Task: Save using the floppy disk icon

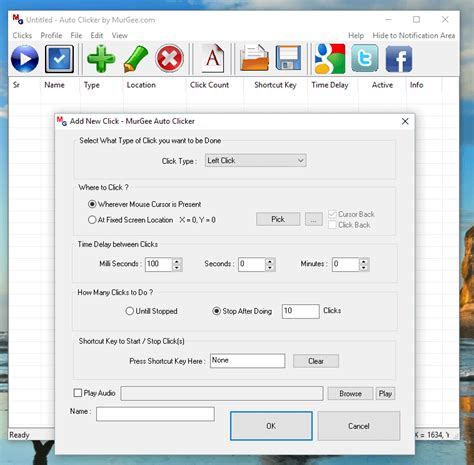Action: pyautogui.click(x=288, y=58)
